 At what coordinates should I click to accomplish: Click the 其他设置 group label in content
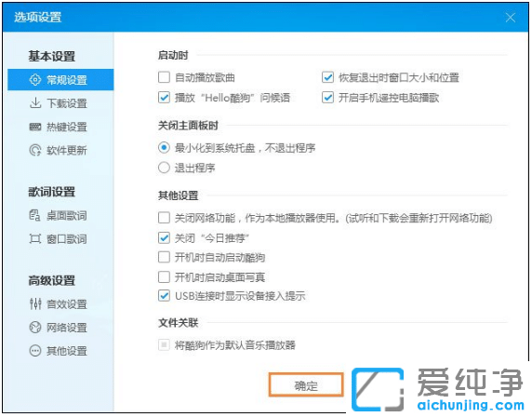[179, 195]
